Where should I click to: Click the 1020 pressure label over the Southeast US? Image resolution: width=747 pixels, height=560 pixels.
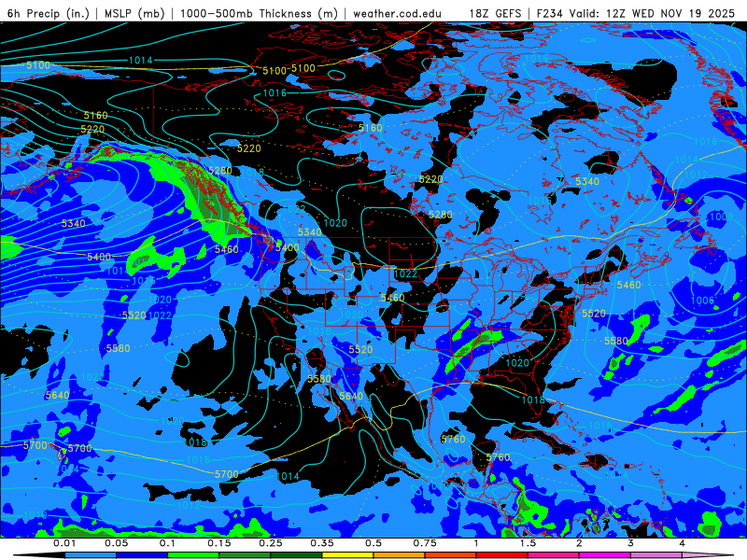pos(517,363)
